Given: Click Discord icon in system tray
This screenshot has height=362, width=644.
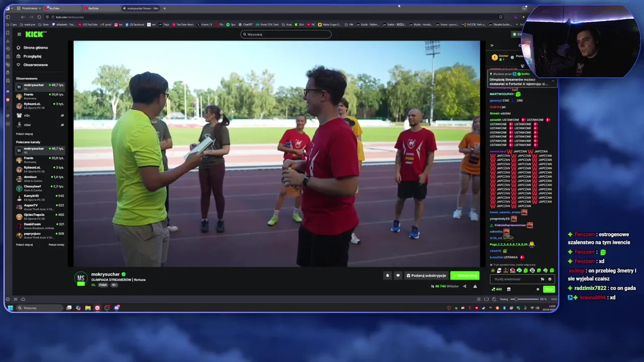Looking at the screenshot, I should click(463, 308).
